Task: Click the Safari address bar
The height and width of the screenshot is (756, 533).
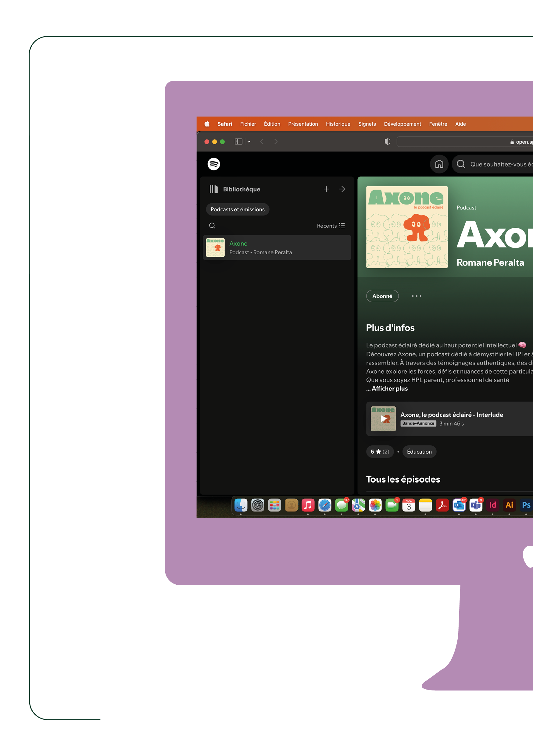Action: pyautogui.click(x=465, y=141)
